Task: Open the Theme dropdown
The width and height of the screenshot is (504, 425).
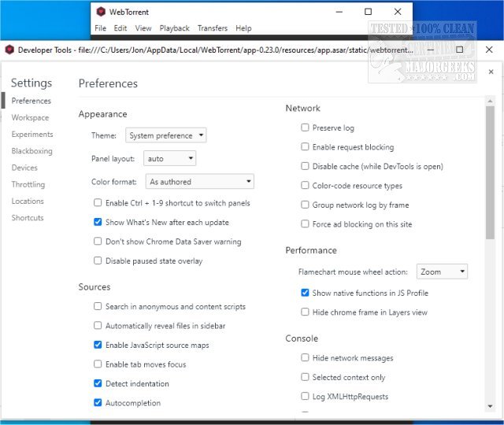Action: pyautogui.click(x=166, y=135)
